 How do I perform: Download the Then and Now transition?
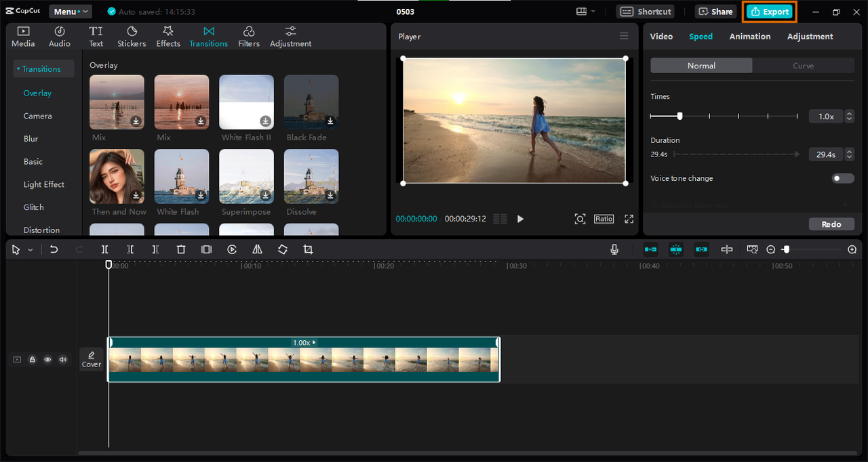(136, 195)
